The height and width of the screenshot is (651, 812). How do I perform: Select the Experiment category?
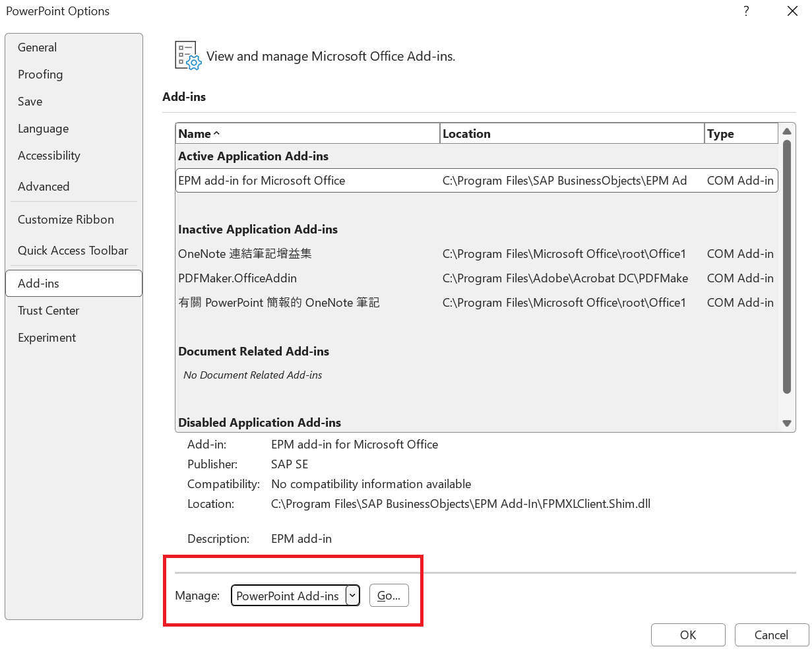tap(73, 338)
